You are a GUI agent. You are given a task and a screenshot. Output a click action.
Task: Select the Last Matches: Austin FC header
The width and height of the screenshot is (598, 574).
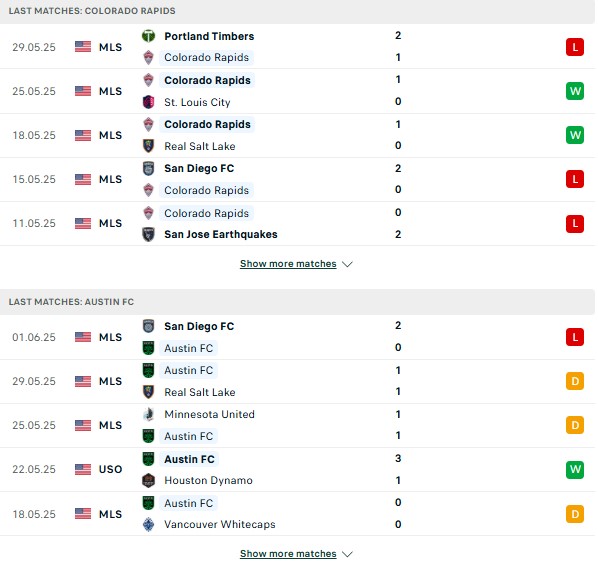[297, 302]
